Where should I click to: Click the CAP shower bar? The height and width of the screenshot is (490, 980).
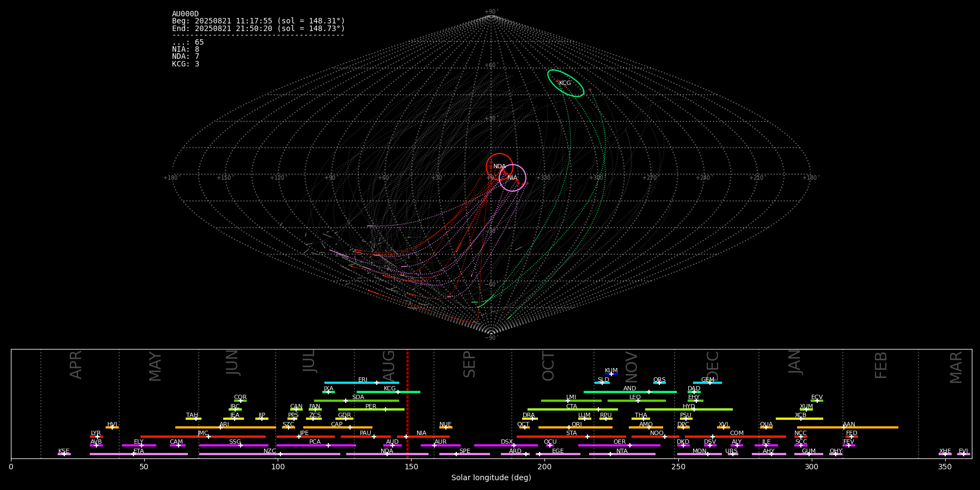coord(338,427)
